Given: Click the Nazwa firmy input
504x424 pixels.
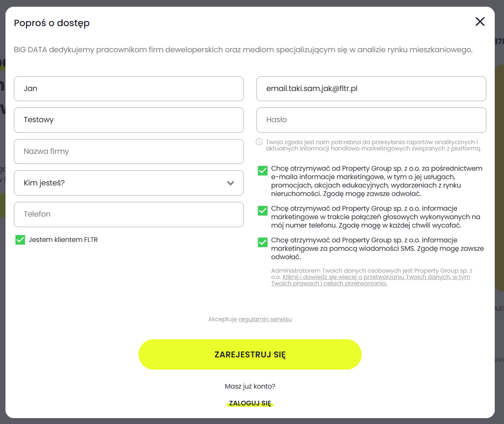Looking at the screenshot, I should point(128,151).
